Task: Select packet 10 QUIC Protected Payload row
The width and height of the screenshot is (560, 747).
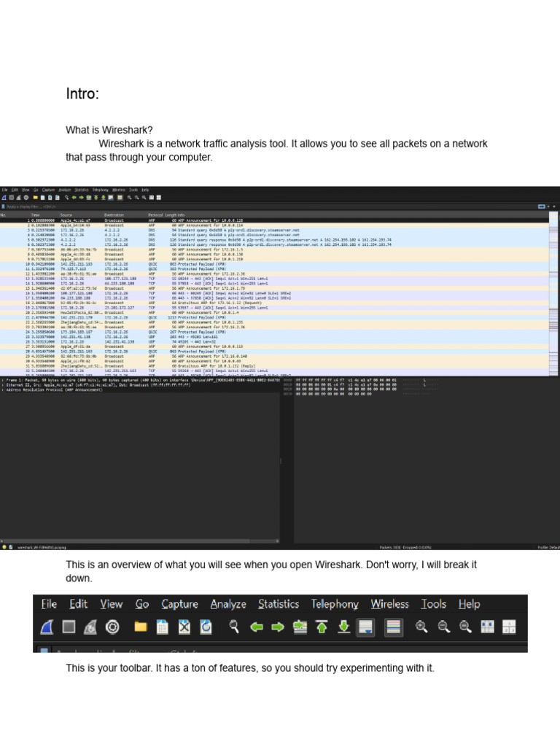Action: 274,264
